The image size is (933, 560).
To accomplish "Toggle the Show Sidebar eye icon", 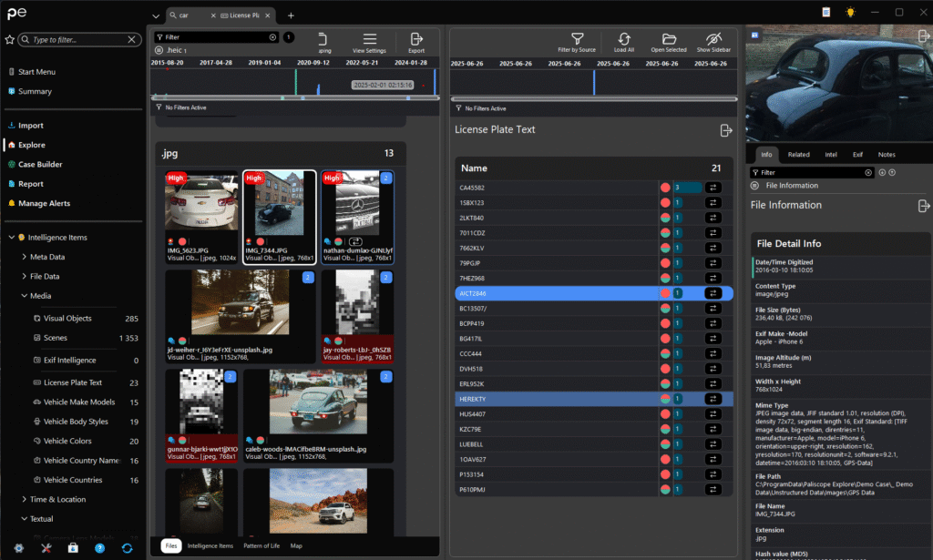I will click(715, 38).
